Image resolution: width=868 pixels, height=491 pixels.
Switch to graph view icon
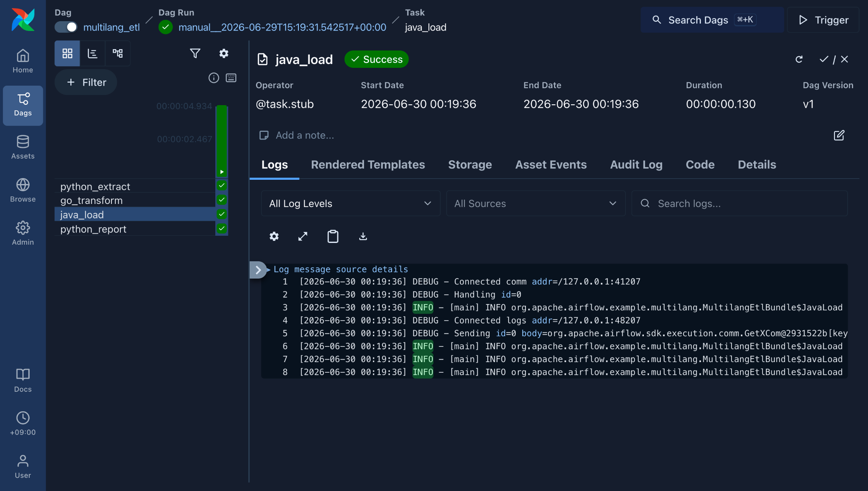[x=117, y=53]
